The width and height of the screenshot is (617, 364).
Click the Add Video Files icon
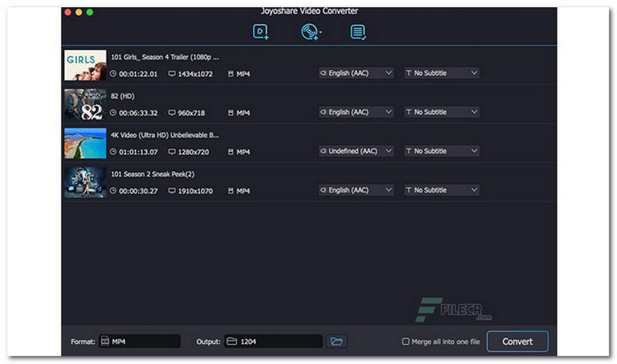coord(261,32)
